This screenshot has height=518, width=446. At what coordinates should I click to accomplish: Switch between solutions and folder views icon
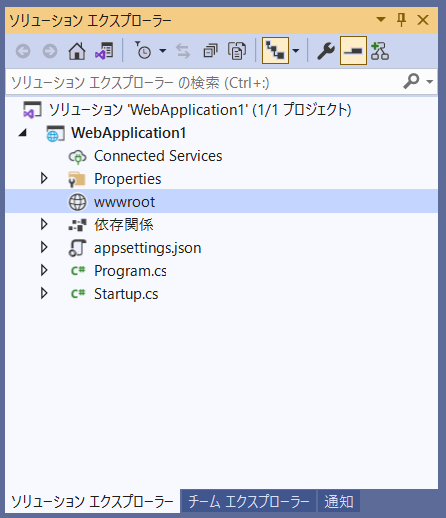(x=104, y=51)
